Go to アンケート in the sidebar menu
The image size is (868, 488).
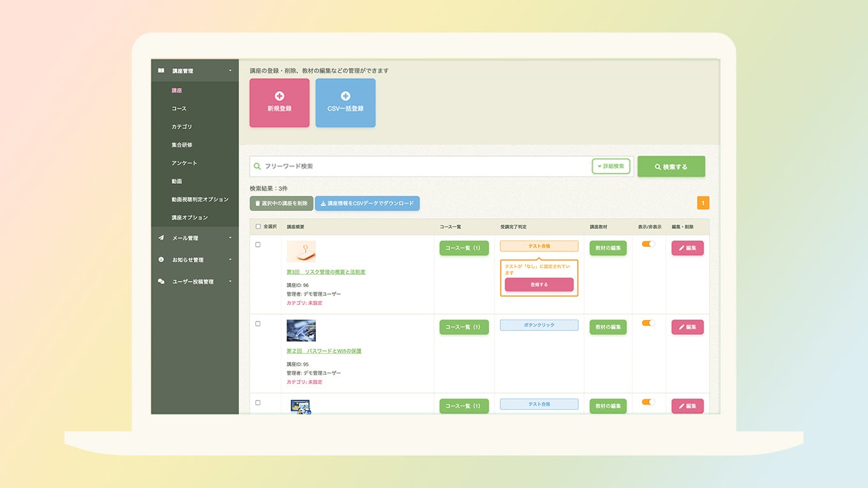pos(184,163)
